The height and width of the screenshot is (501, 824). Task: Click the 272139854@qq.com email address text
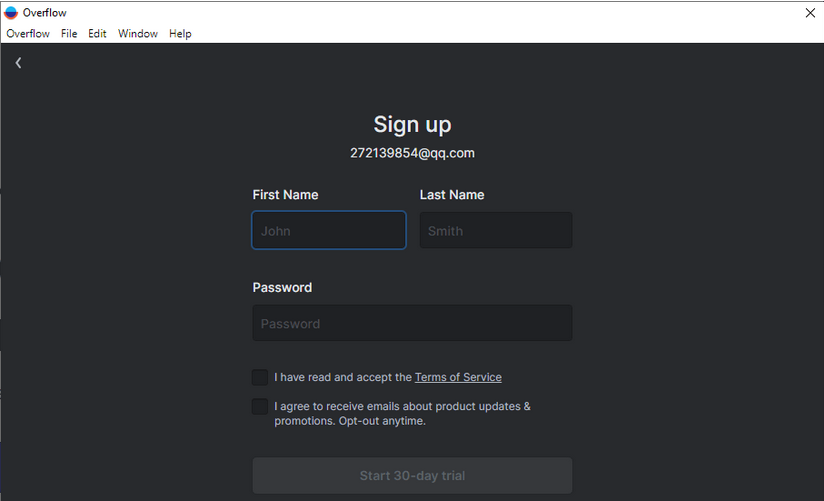412,153
